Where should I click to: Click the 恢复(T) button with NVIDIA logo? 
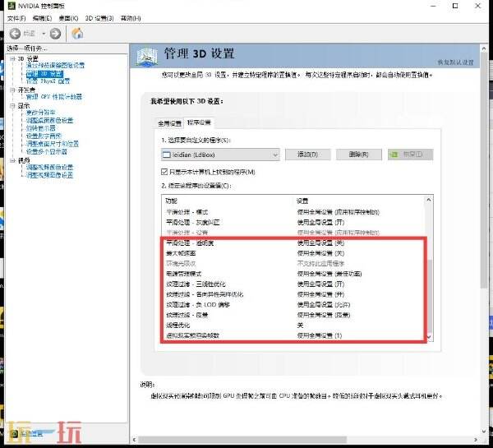pyautogui.click(x=410, y=155)
